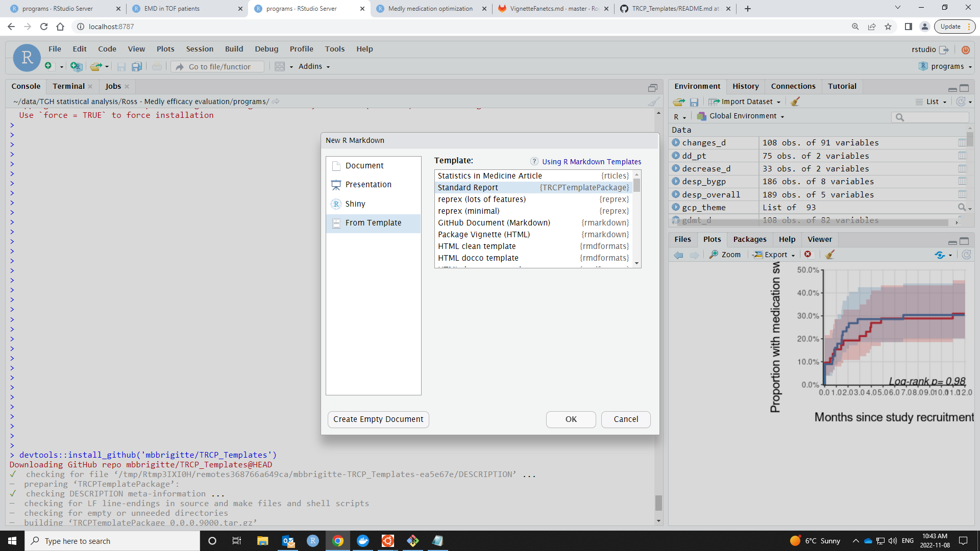The width and height of the screenshot is (980, 551).
Task: Click the help icon beside Using R Markdown Templates
Action: (x=534, y=161)
